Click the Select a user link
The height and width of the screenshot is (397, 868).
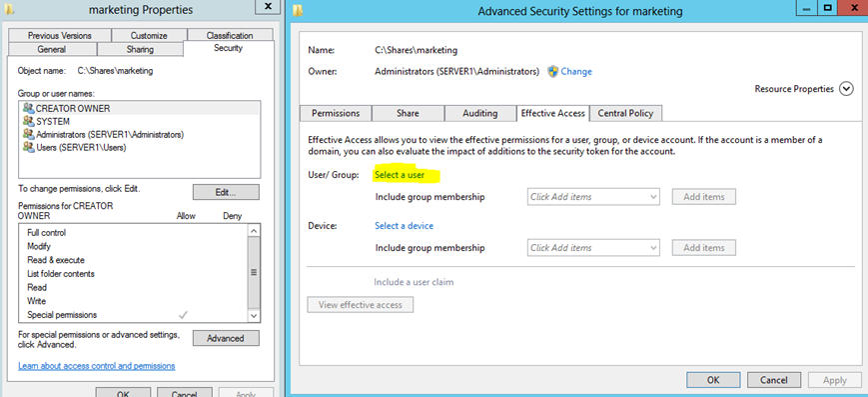[400, 175]
